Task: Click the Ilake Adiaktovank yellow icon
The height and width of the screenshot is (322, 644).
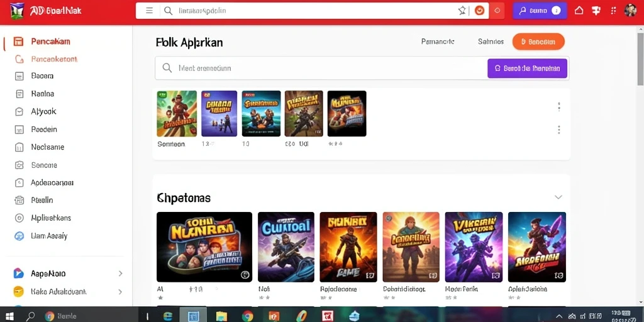Action: pyautogui.click(x=18, y=292)
